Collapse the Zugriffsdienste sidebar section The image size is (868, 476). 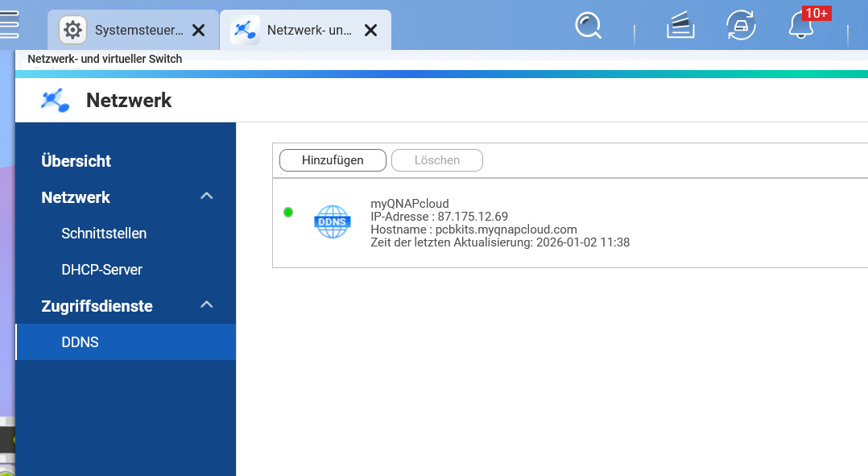207,305
